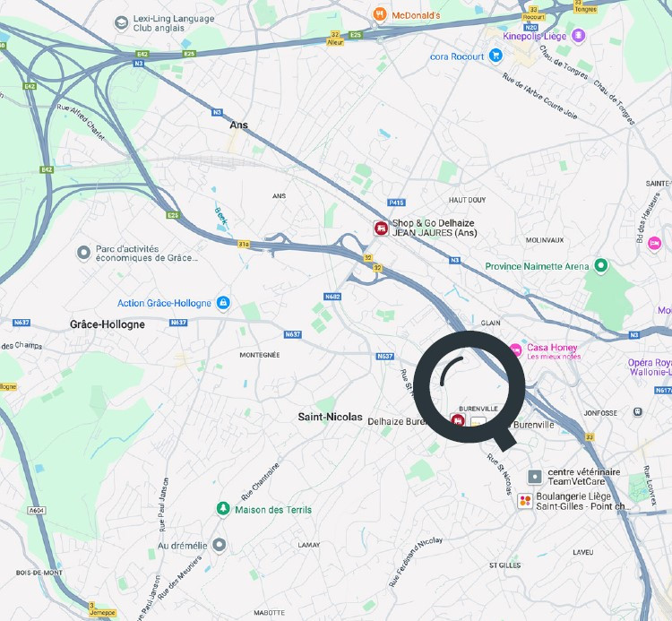Open the Kinepolis Liège cinema marker
Viewport: 672px width, 621px height.
(x=579, y=35)
